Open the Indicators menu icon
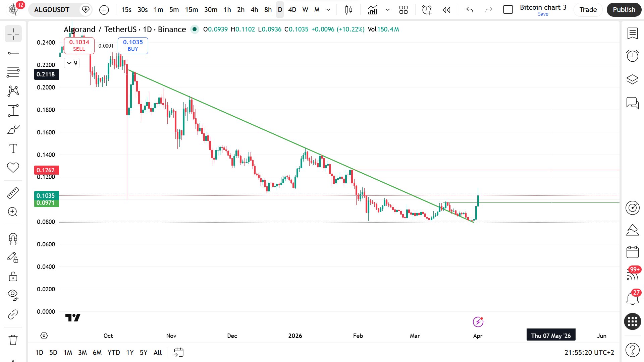This screenshot has height=362, width=644. [372, 10]
